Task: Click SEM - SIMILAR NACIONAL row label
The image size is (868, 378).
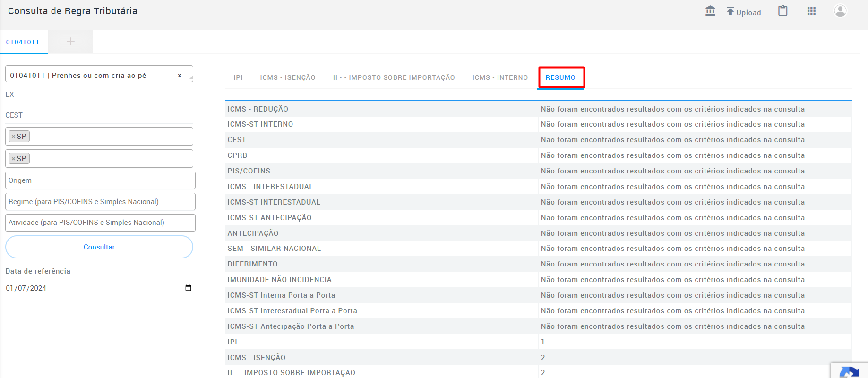Action: 274,249
